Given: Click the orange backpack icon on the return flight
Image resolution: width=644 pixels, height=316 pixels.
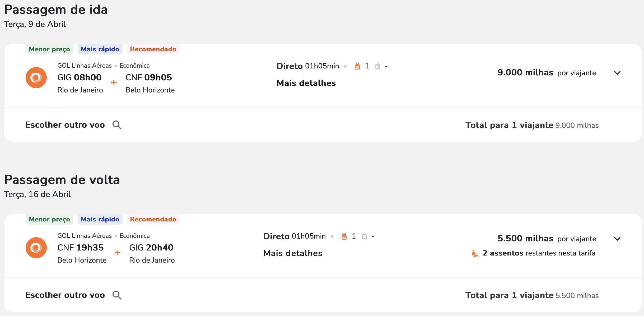Looking at the screenshot, I should 344,236.
